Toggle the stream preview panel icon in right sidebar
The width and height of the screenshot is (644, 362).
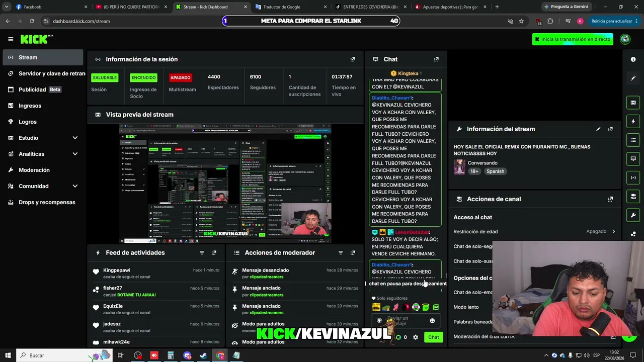tap(633, 103)
